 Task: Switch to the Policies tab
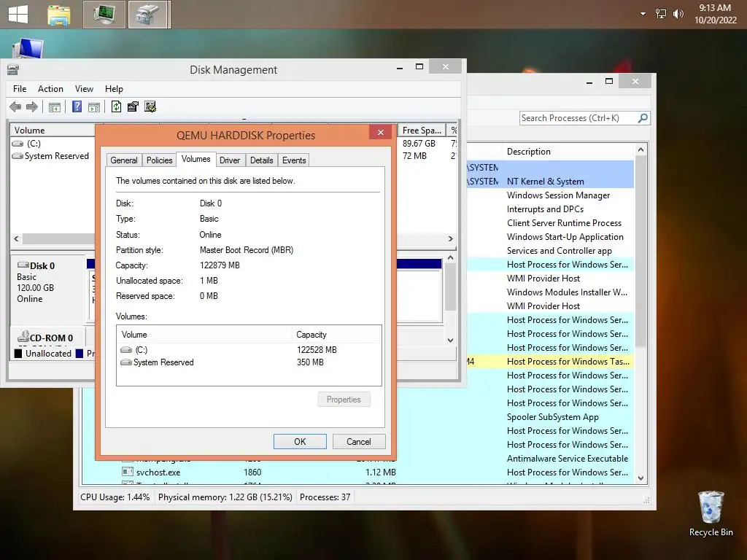click(159, 160)
